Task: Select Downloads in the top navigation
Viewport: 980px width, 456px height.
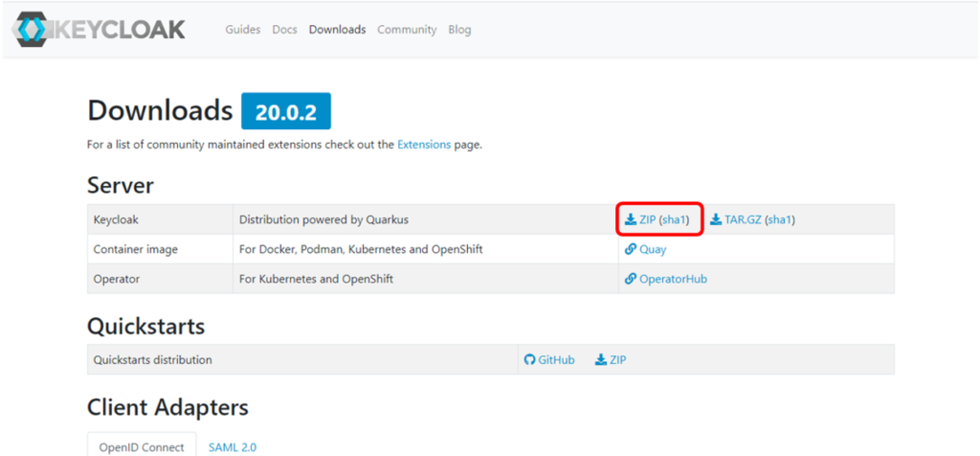Action: click(337, 30)
